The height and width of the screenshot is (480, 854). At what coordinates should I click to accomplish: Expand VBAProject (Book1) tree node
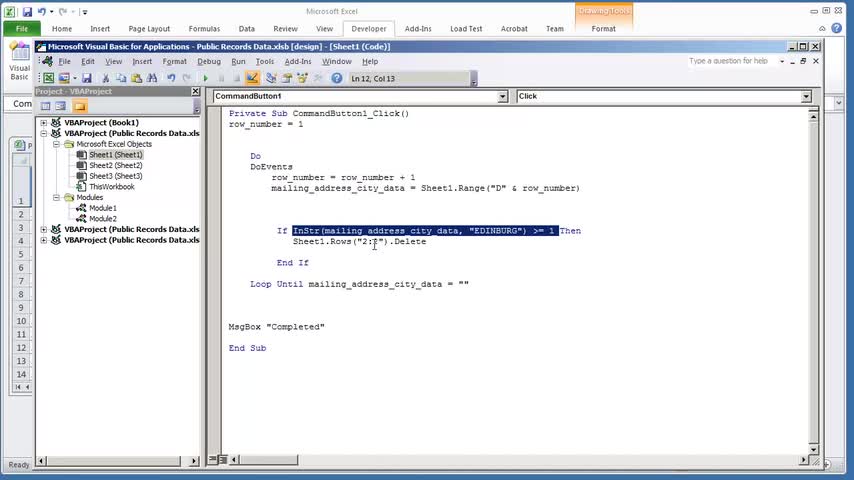[44, 123]
